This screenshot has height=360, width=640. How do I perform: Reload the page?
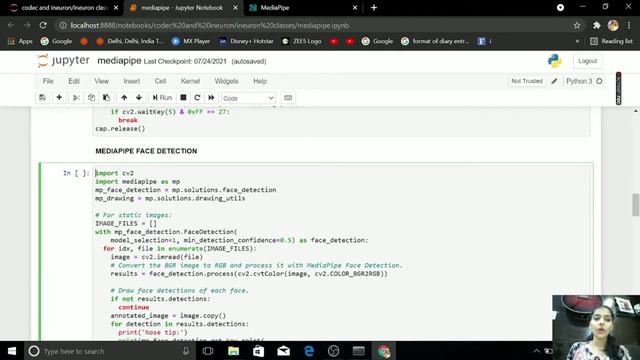point(43,25)
